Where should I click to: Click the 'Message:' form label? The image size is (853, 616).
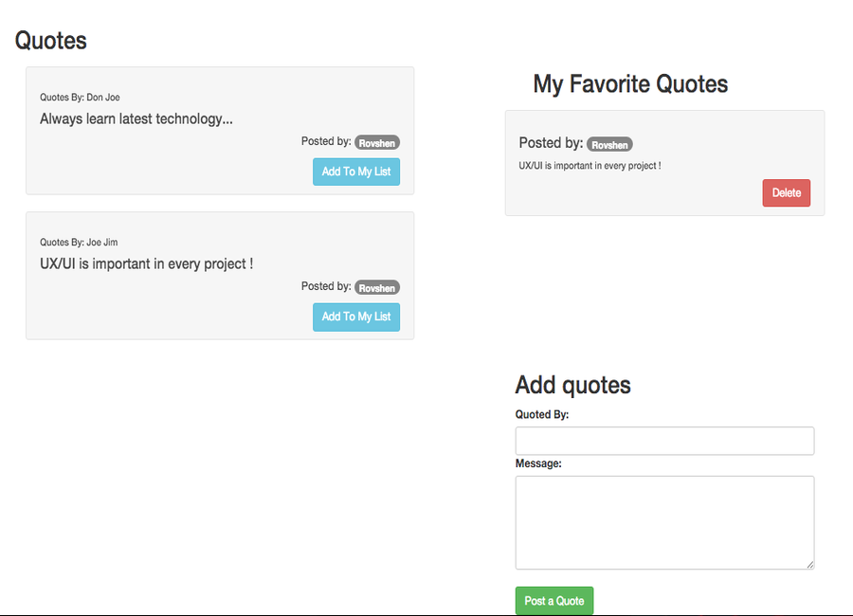click(538, 463)
